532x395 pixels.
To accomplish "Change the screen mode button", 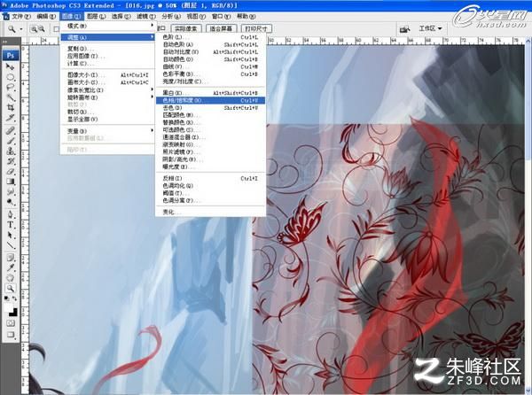I will [10, 335].
